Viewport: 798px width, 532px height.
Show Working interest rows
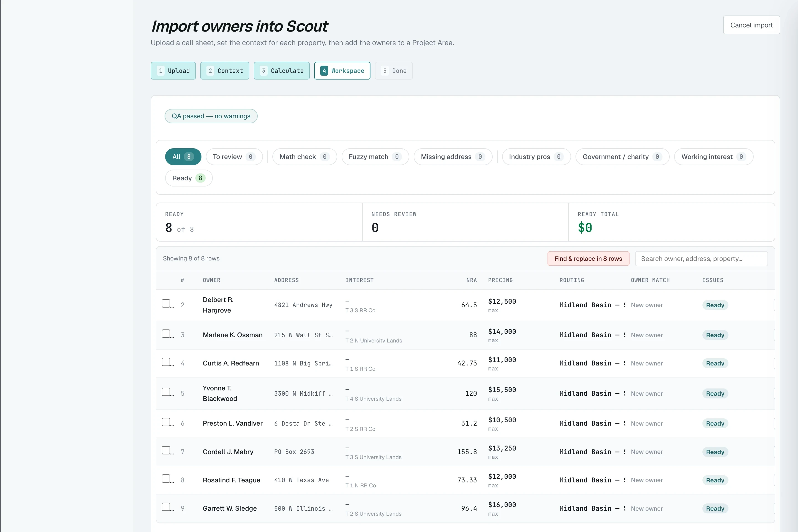713,157
